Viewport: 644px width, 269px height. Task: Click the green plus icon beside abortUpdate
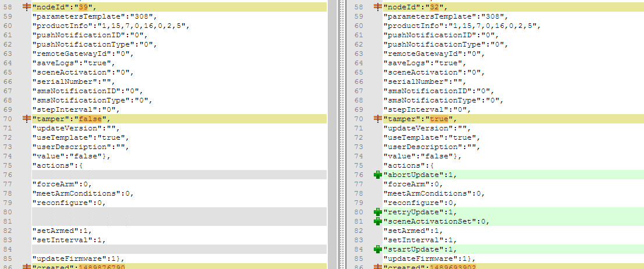click(x=378, y=175)
